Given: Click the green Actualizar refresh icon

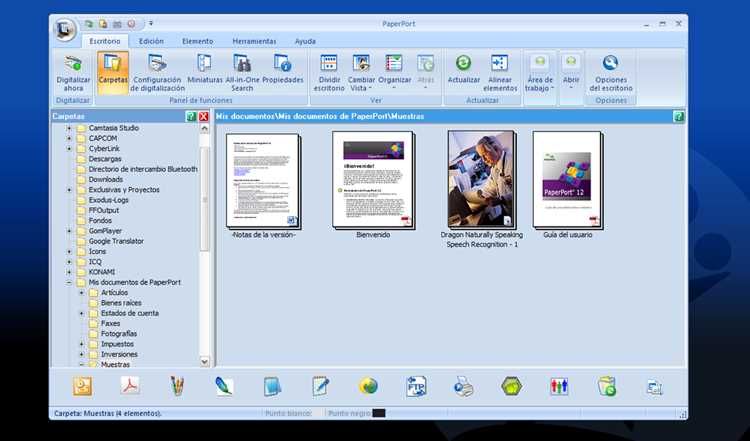Looking at the screenshot, I should (463, 63).
